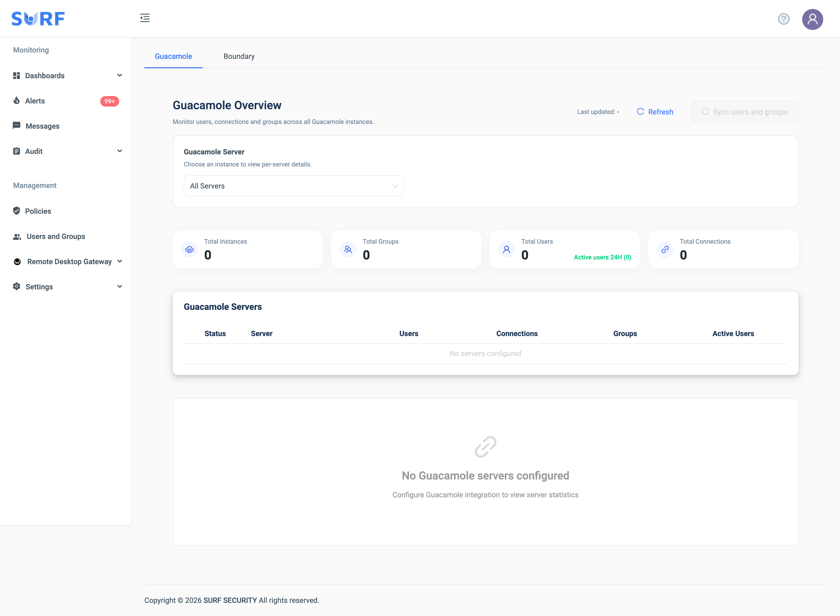This screenshot has width=840, height=616.
Task: Click the Total Groups label
Action: pos(381,242)
